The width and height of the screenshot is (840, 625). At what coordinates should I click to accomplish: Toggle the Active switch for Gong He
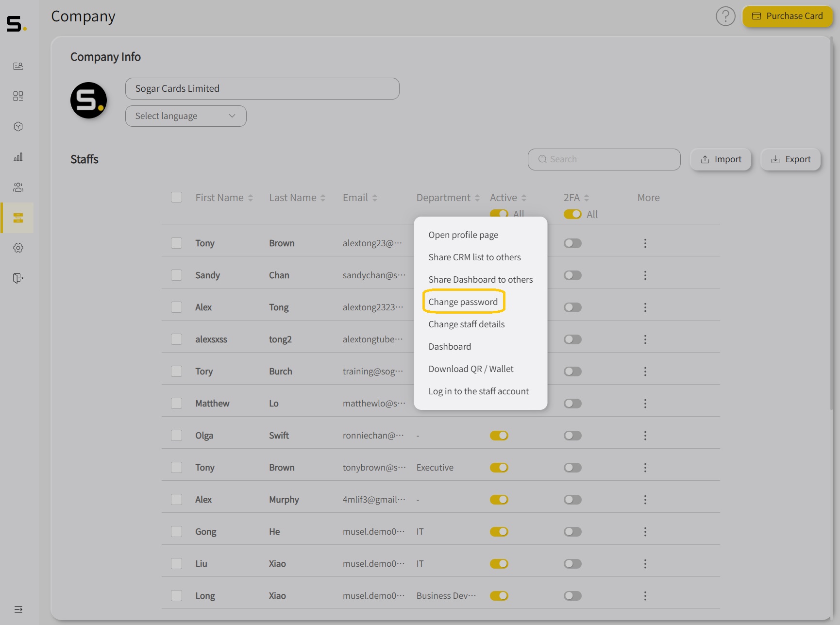[x=499, y=532]
